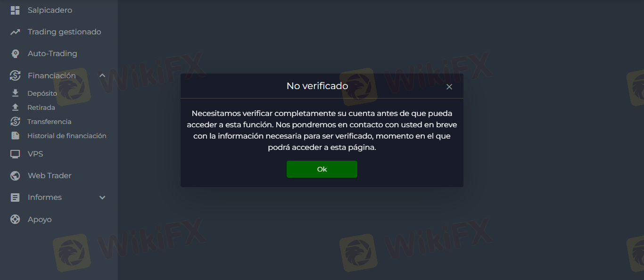Expand the Informes submenu chevron

[102, 198]
